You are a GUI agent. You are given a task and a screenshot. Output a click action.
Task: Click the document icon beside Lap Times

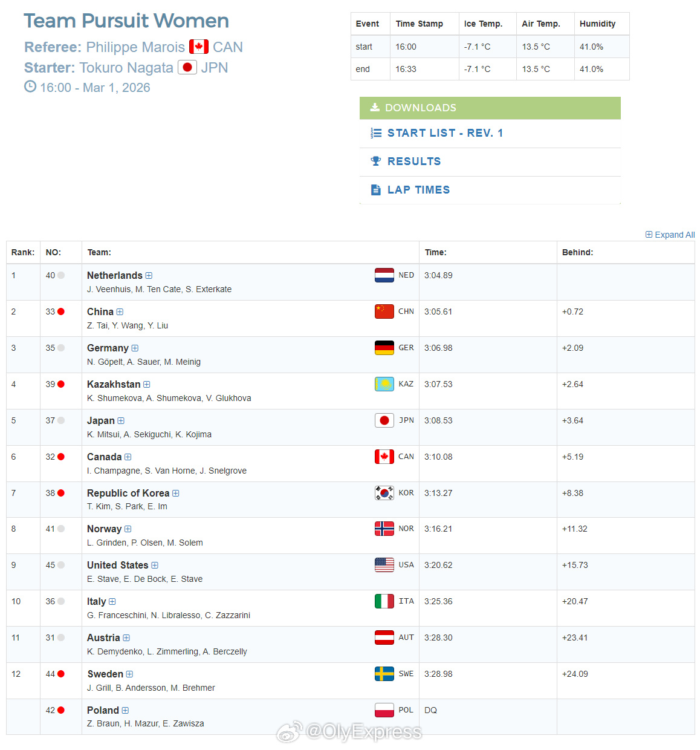[x=376, y=190]
